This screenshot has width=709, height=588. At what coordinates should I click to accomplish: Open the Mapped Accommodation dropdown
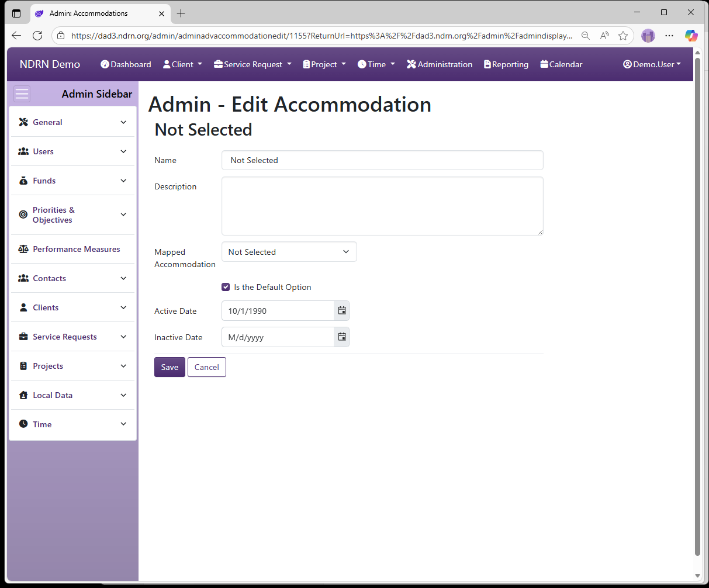[289, 252]
